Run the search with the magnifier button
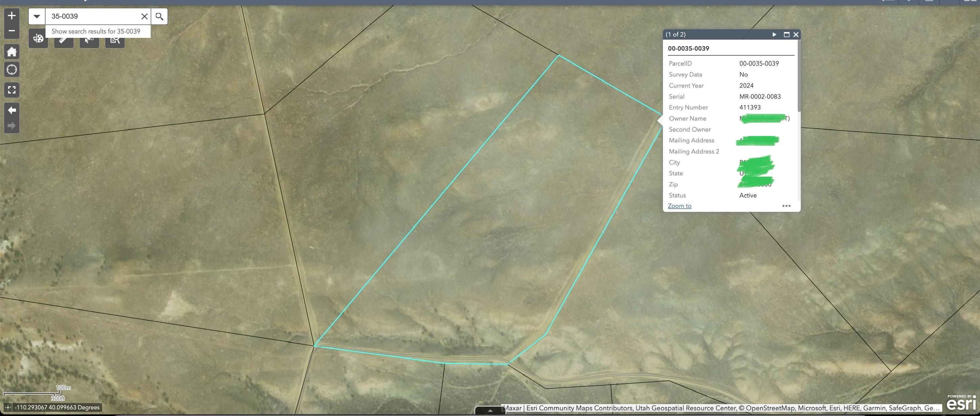 (159, 16)
